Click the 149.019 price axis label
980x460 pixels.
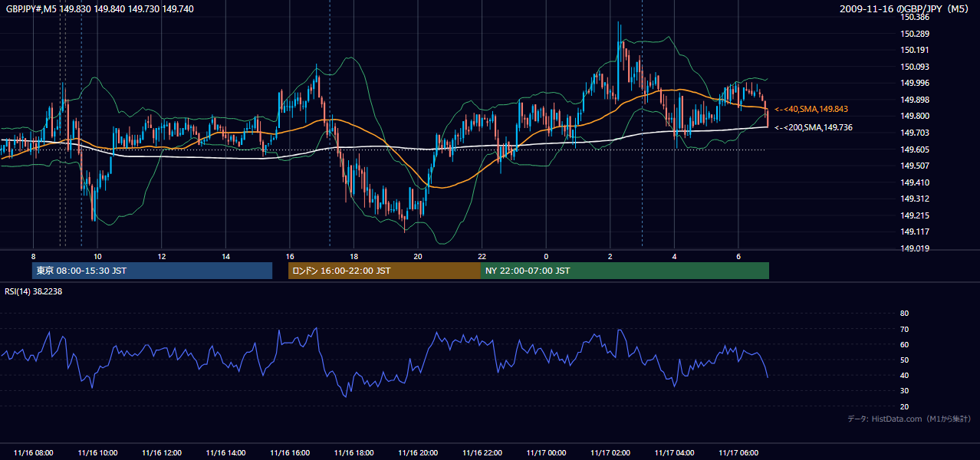click(x=915, y=248)
